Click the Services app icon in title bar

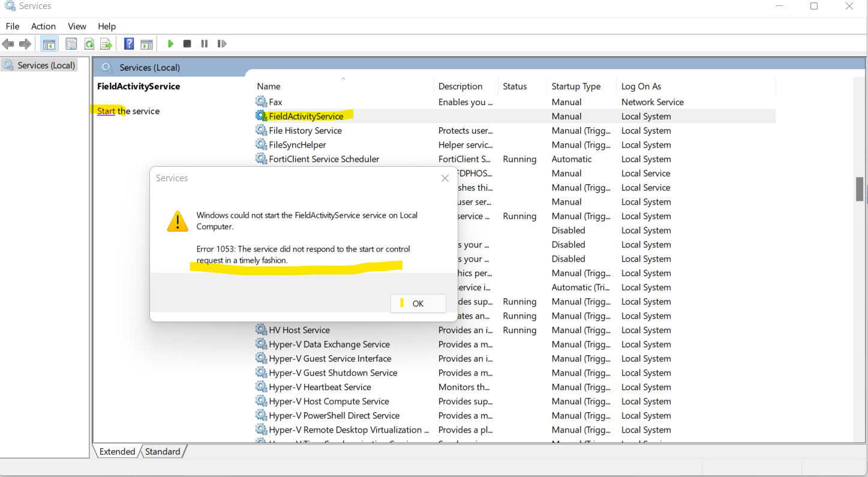pos(10,6)
